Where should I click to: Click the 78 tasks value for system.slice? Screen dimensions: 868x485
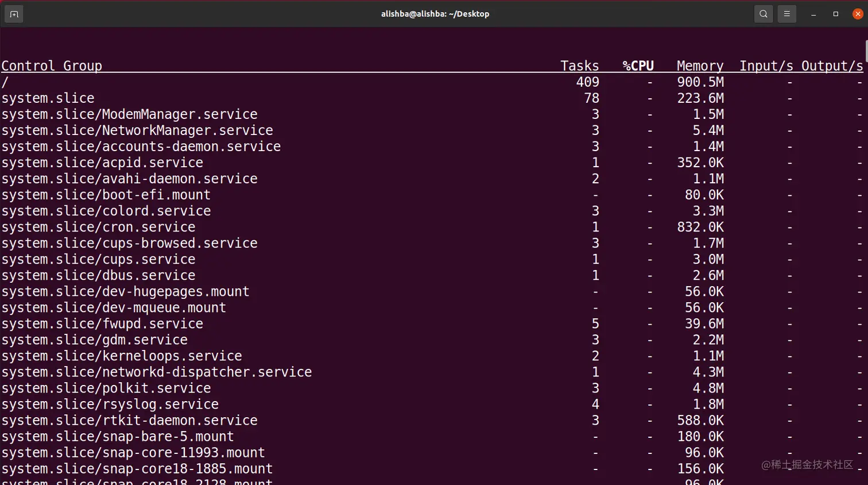pos(591,98)
